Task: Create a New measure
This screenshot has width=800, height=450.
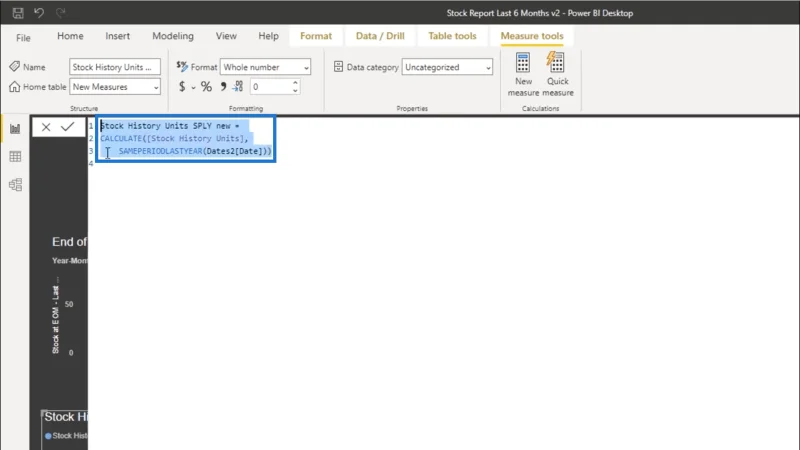Action: tap(523, 74)
